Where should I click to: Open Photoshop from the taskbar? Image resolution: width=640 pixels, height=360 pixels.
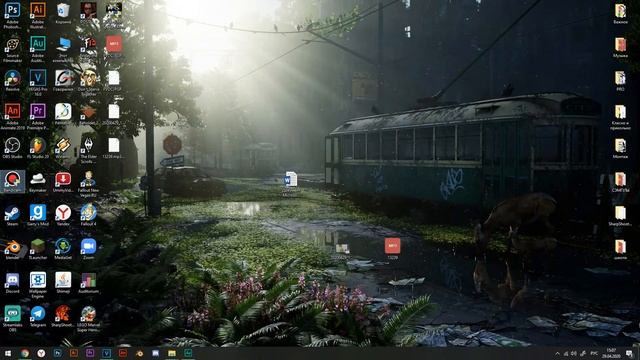tap(58, 353)
